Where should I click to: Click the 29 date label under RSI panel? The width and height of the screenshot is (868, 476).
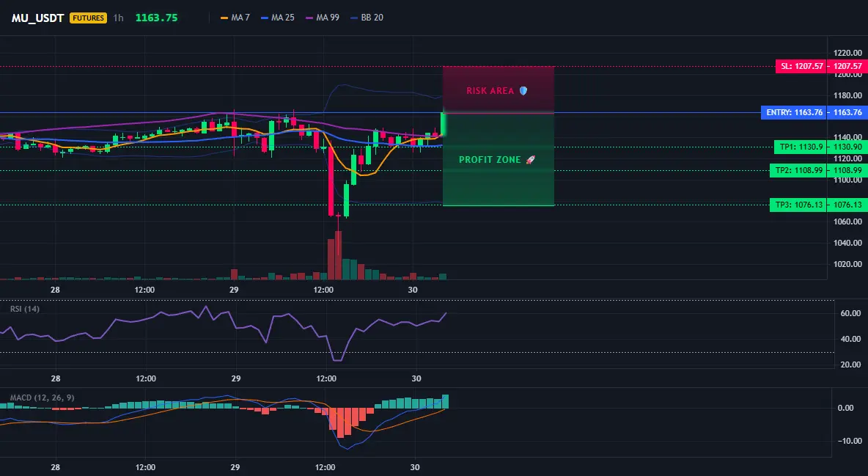[x=236, y=378]
